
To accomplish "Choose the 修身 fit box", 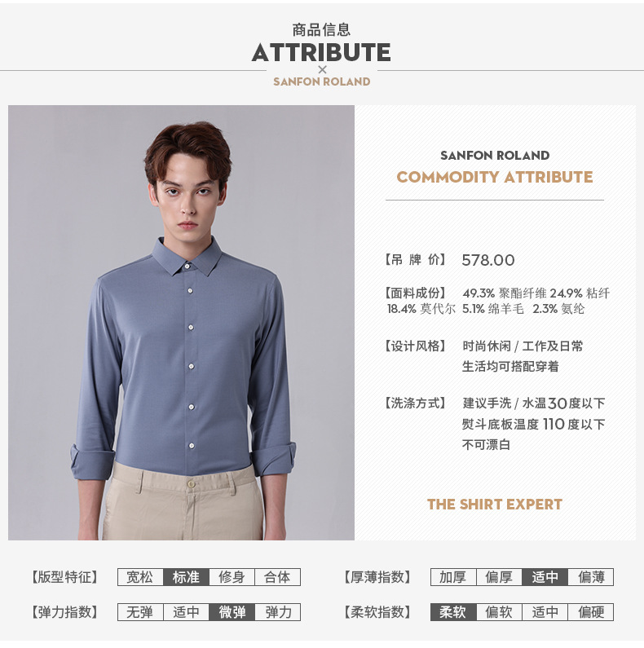I will point(232,577).
